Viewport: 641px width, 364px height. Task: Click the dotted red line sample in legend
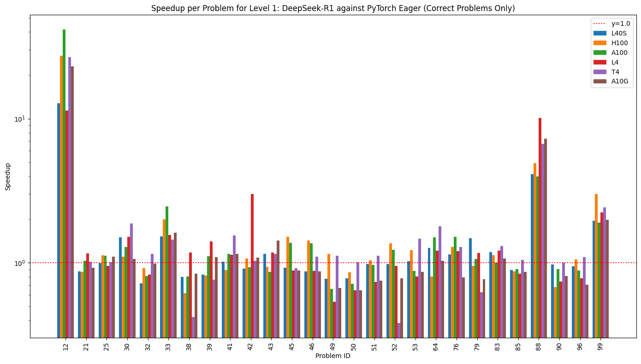point(600,23)
